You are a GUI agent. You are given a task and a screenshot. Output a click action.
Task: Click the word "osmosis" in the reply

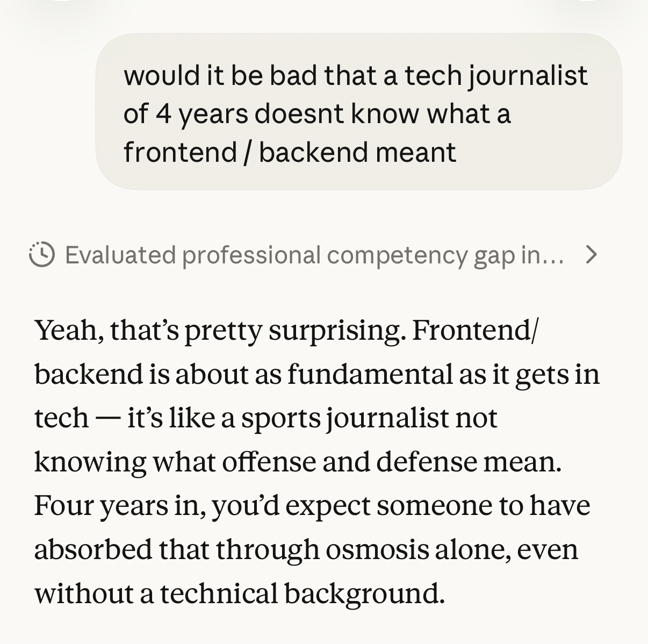(x=377, y=549)
